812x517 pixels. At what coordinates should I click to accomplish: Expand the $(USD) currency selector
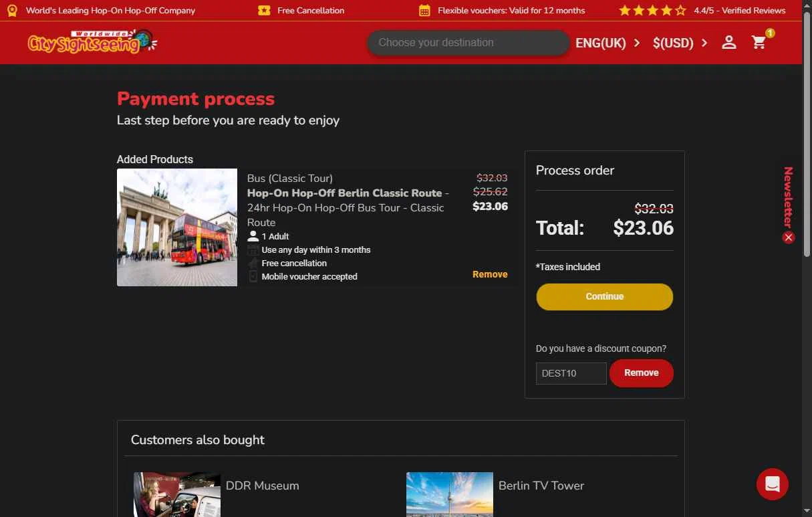(680, 43)
